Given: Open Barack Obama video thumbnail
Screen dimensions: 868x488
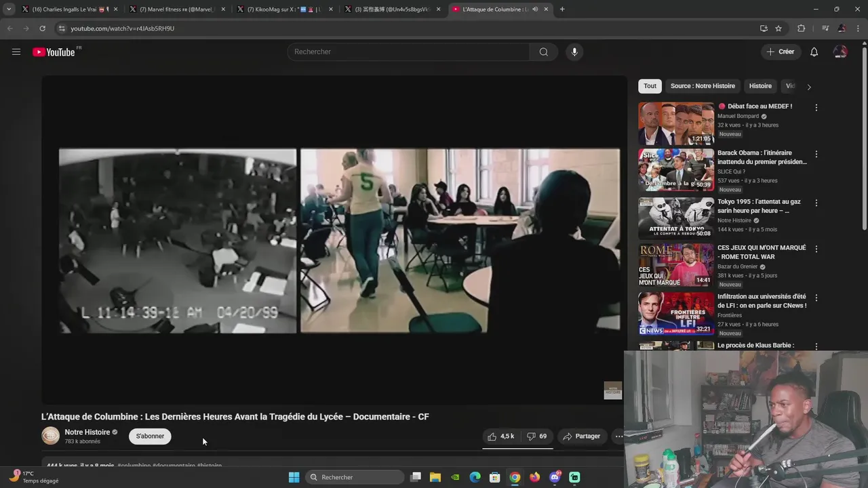Looking at the screenshot, I should tap(676, 170).
